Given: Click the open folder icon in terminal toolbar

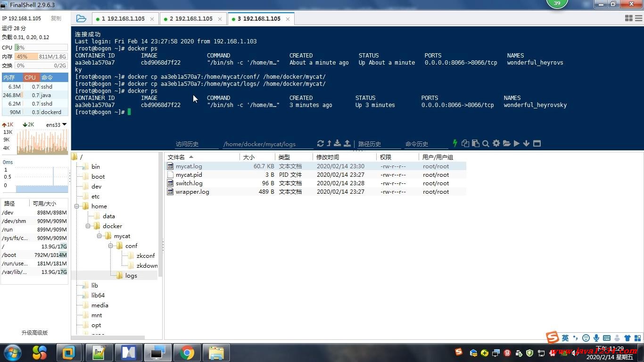Looking at the screenshot, I should (507, 143).
